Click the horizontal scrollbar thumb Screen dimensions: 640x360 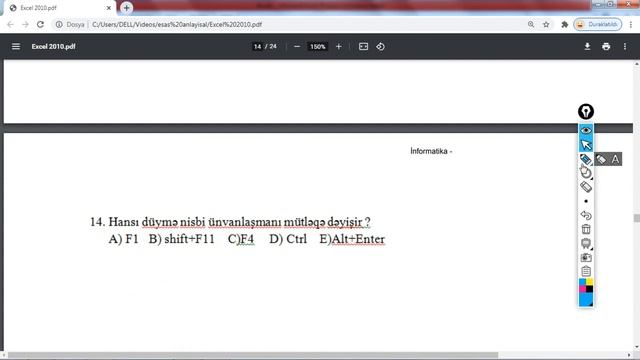[253, 355]
